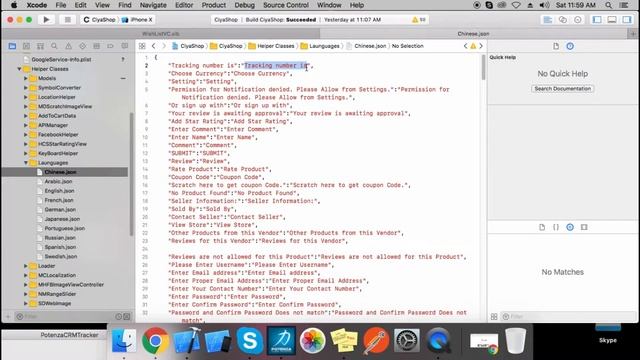Toggle the Debug area visibility

[x=612, y=20]
